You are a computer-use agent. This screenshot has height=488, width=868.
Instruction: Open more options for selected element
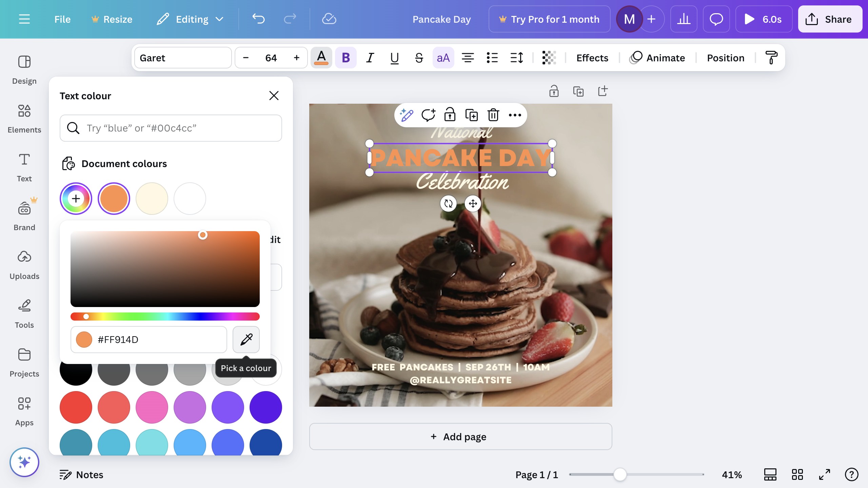click(x=515, y=115)
